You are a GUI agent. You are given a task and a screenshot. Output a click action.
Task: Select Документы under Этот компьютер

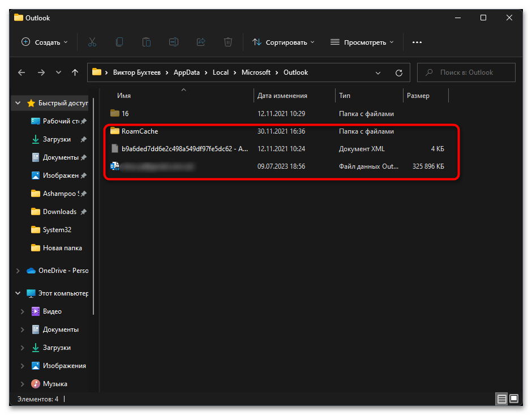pos(55,330)
